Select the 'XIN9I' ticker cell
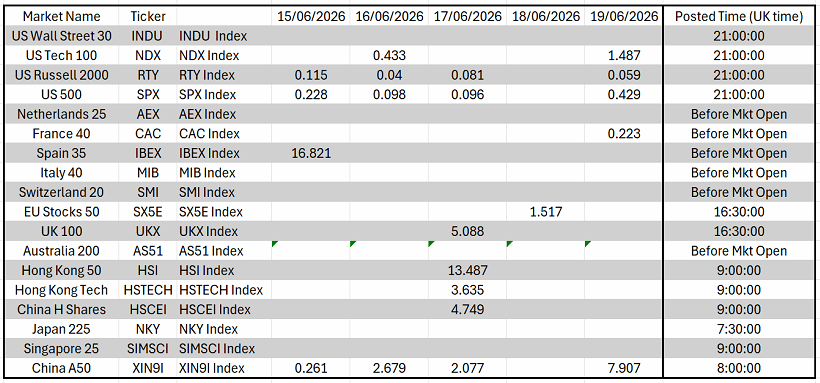The height and width of the screenshot is (383, 820). [148, 368]
